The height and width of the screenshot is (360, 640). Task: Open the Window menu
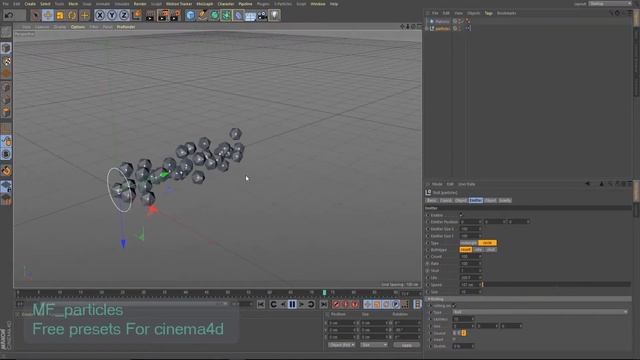click(318, 4)
